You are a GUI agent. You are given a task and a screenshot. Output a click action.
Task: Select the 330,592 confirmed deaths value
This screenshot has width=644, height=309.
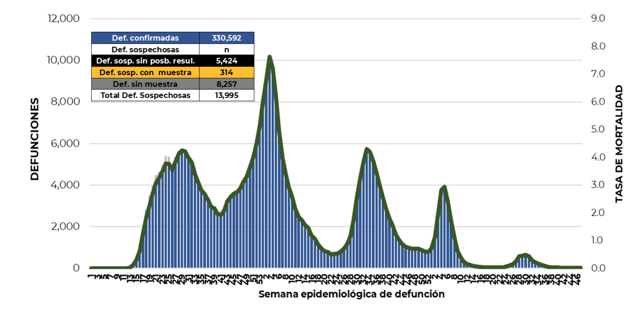coord(226,38)
